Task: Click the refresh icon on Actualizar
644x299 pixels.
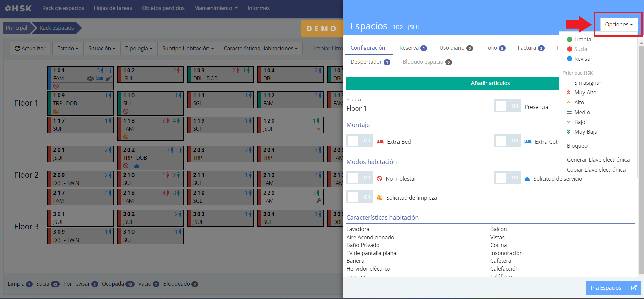Action: point(17,49)
